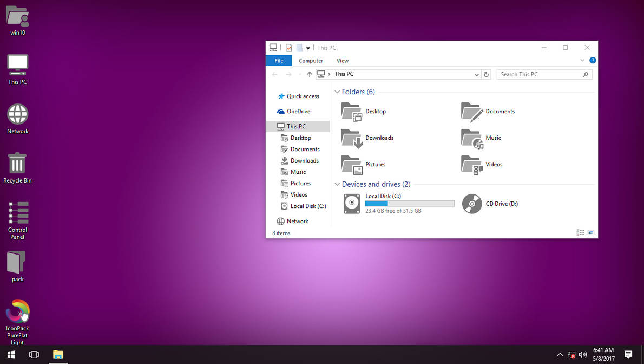Open the Computer ribbon tab
The height and width of the screenshot is (364, 644).
click(311, 61)
